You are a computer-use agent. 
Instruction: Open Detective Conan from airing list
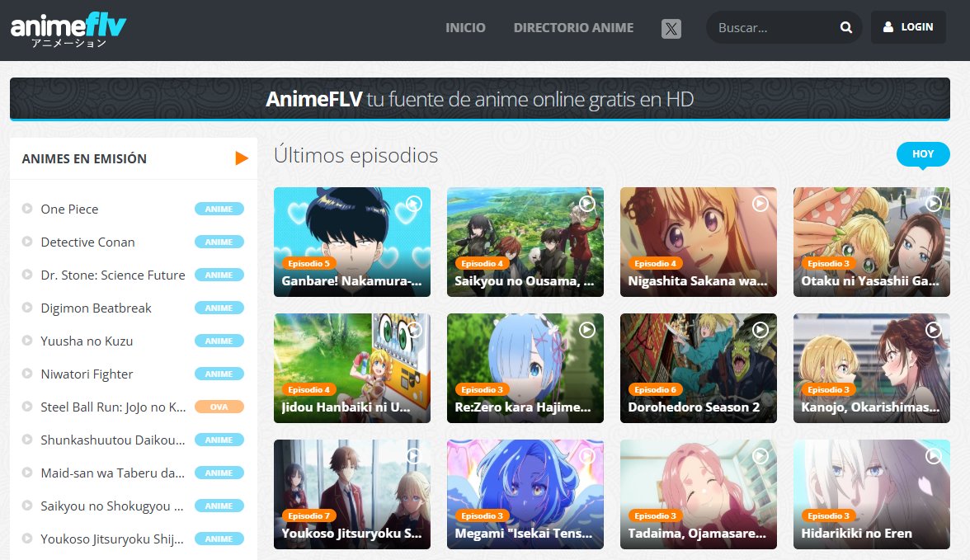[x=87, y=242]
